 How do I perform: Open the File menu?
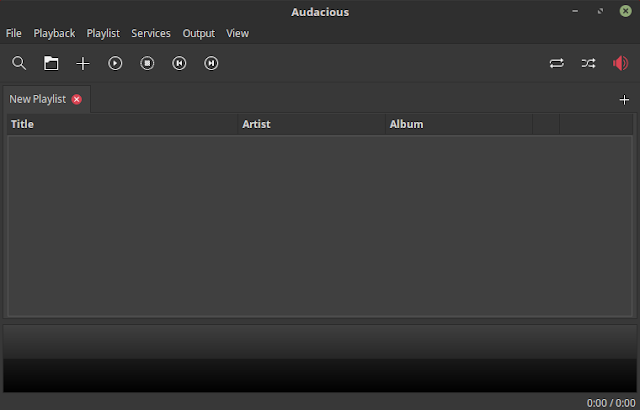13,33
